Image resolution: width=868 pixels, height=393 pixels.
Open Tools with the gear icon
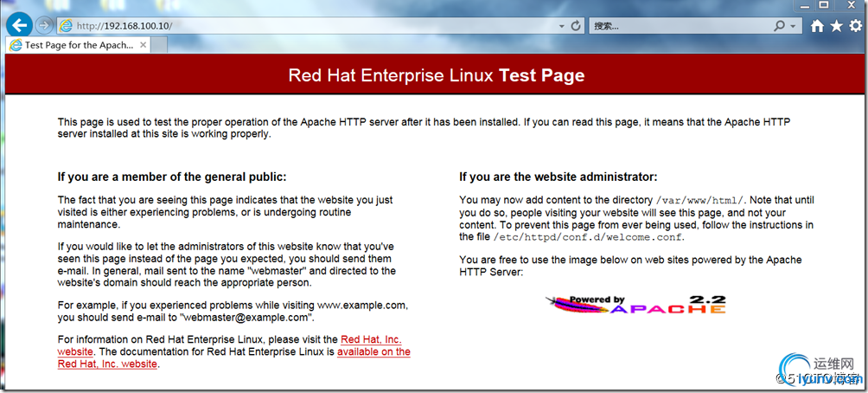(x=856, y=25)
